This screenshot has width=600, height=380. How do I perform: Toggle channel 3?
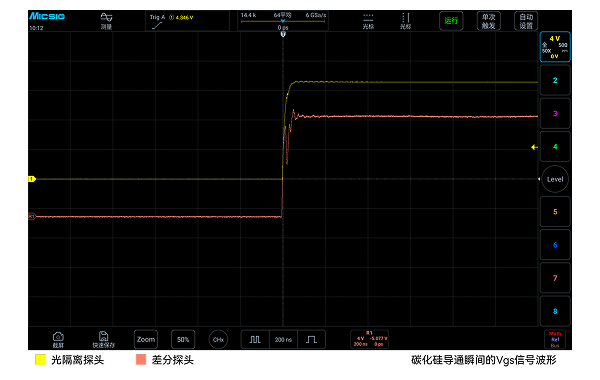pyautogui.click(x=555, y=113)
